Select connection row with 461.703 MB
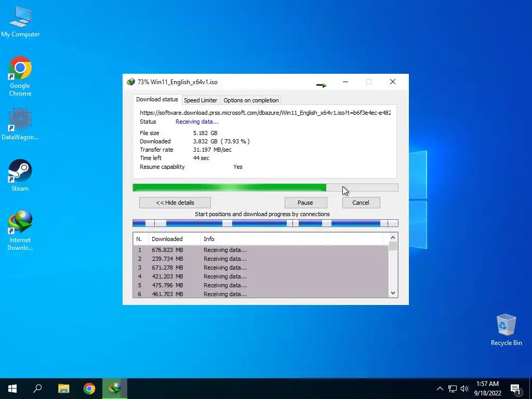Screen dimensions: 532x399 (x=261, y=294)
